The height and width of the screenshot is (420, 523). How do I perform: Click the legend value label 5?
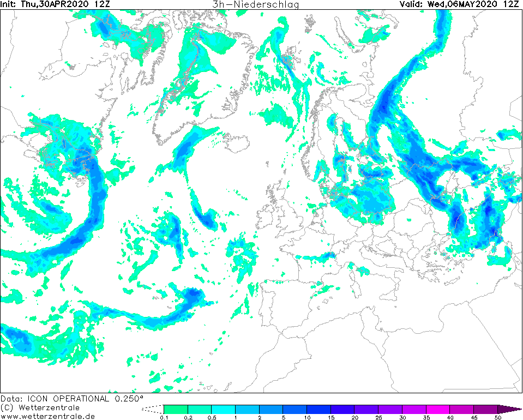tap(283, 417)
